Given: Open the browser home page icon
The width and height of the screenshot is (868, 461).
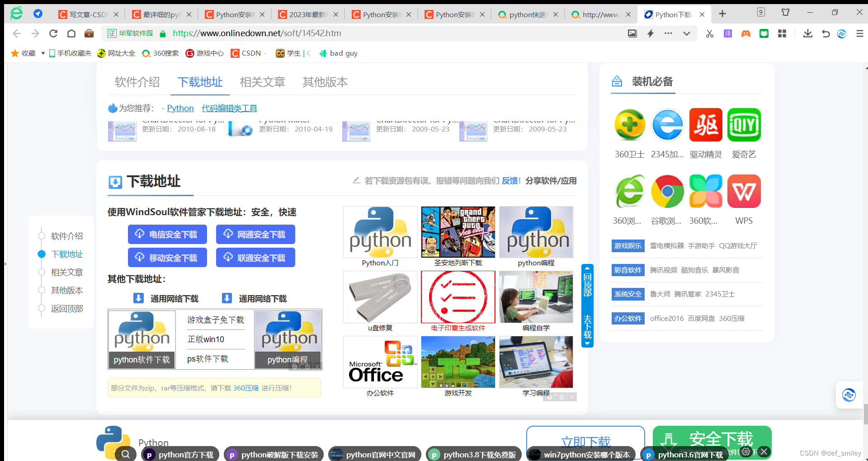Looking at the screenshot, I should pos(71,33).
